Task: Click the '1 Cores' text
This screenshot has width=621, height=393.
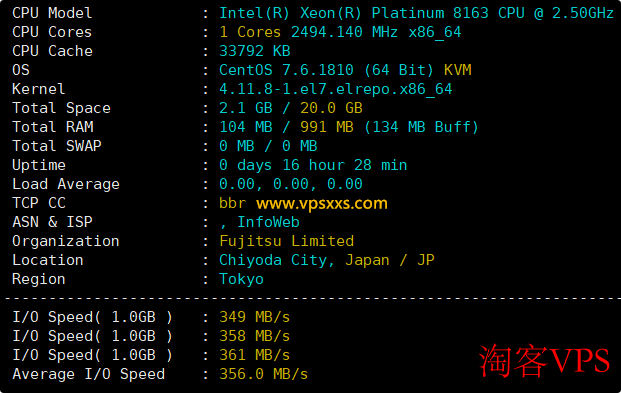Action: click(250, 32)
